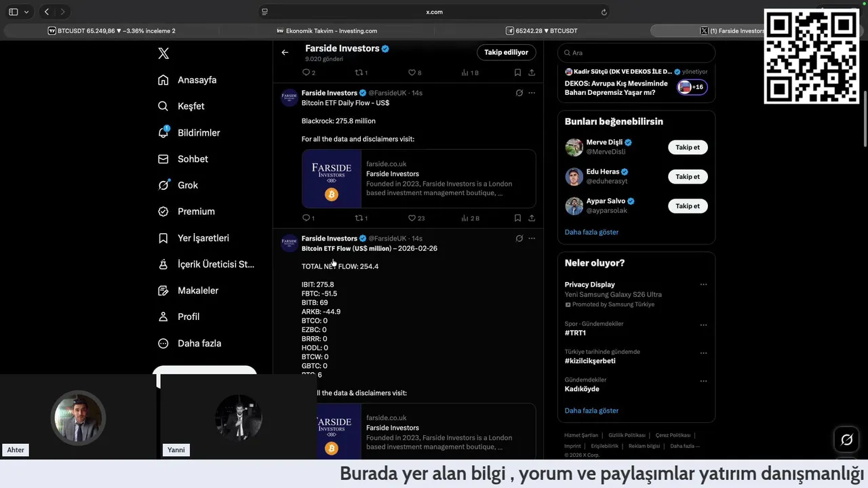Viewport: 868px width, 488px height.
Task: Click the Makaleler articles icon
Action: (163, 291)
